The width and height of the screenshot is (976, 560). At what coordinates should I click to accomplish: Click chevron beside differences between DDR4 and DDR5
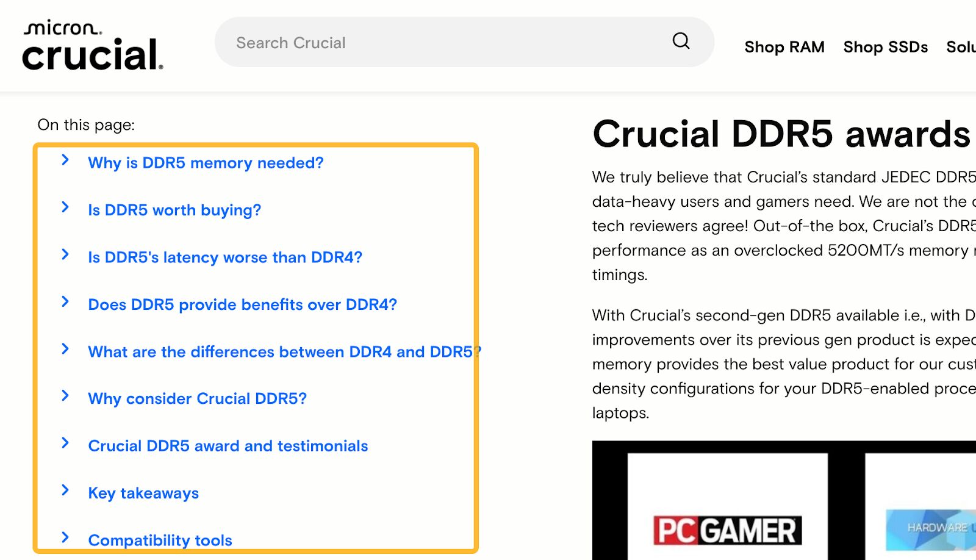[65, 349]
